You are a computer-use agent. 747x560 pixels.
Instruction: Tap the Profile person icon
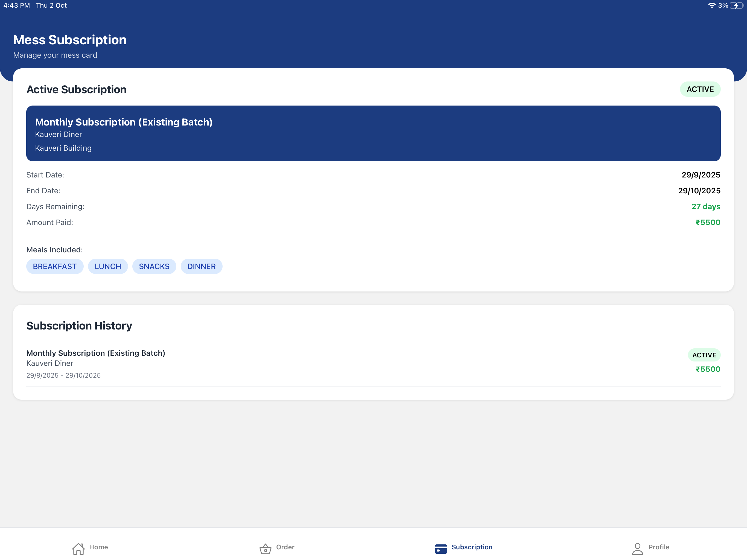pos(637,549)
